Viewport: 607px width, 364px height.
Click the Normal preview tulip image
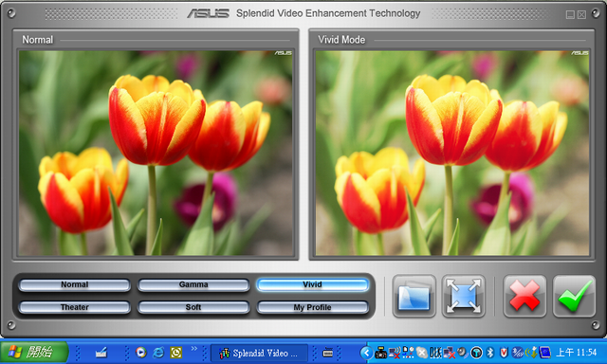click(156, 153)
